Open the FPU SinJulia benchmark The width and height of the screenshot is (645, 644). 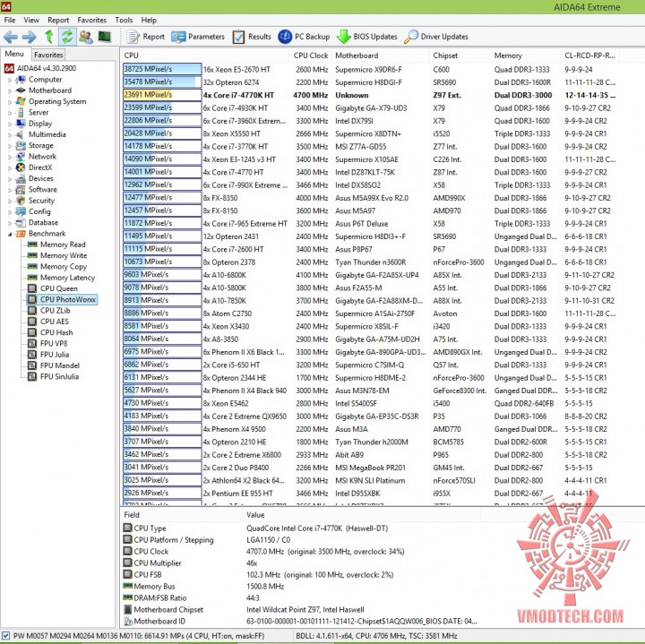[59, 377]
